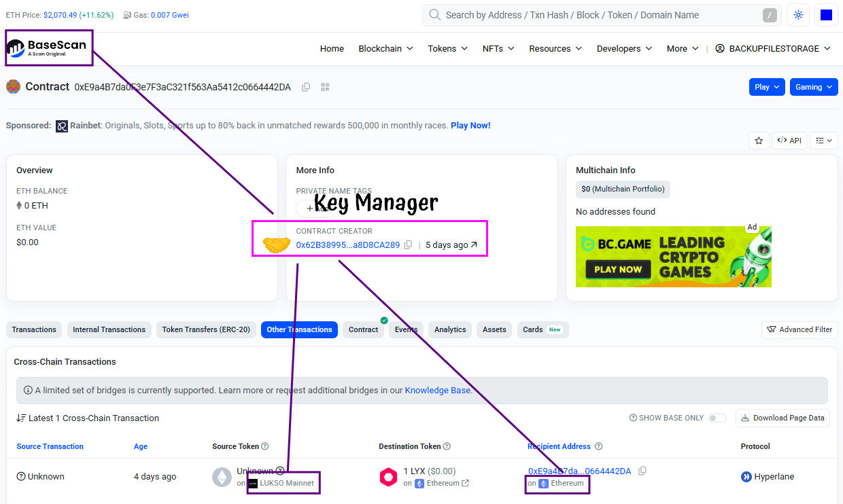Open BACKUPFILESTORAGE account dropdown
This screenshot has width=843, height=504.
point(773,48)
